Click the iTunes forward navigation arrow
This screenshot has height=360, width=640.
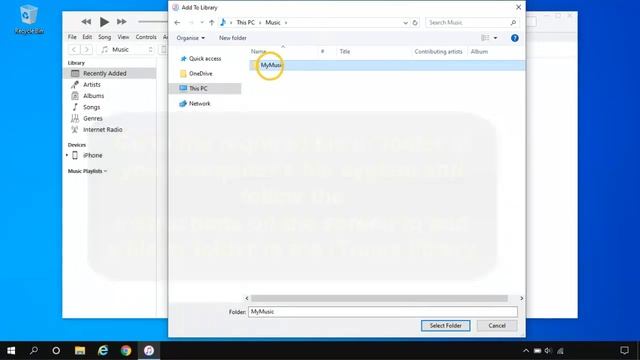87,49
